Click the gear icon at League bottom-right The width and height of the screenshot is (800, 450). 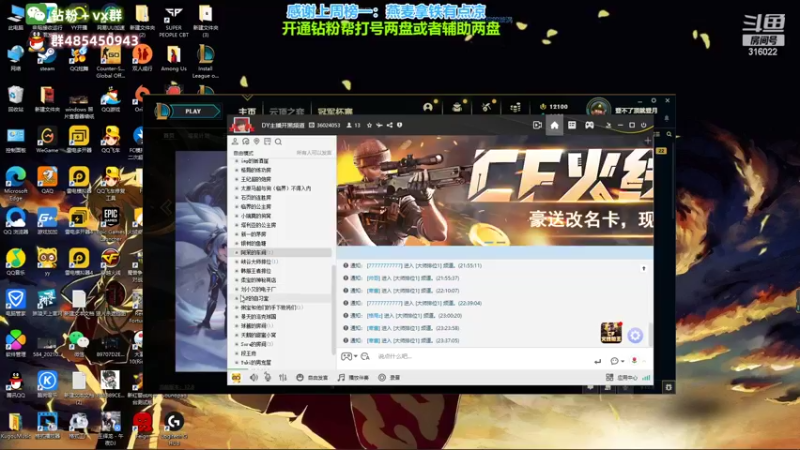point(669,387)
